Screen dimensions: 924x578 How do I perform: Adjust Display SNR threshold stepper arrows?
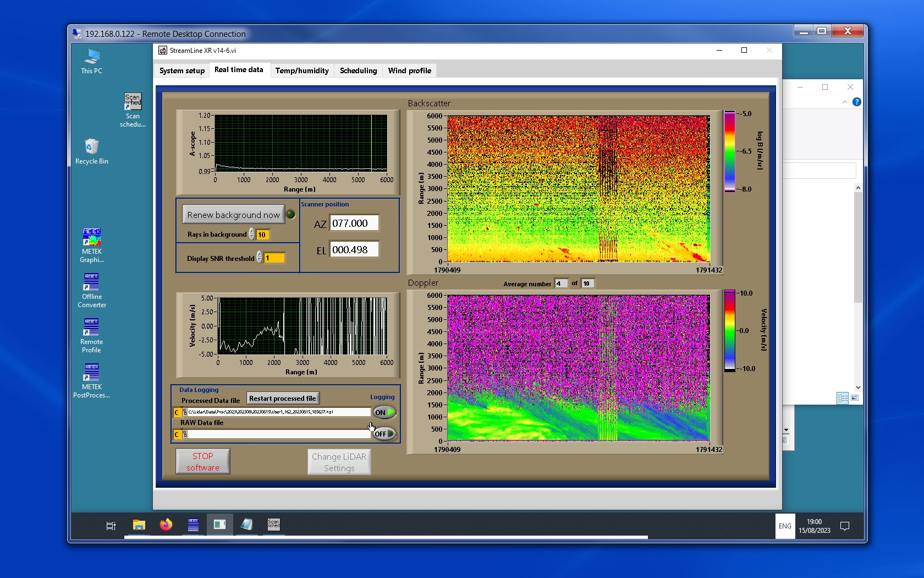pos(260,258)
